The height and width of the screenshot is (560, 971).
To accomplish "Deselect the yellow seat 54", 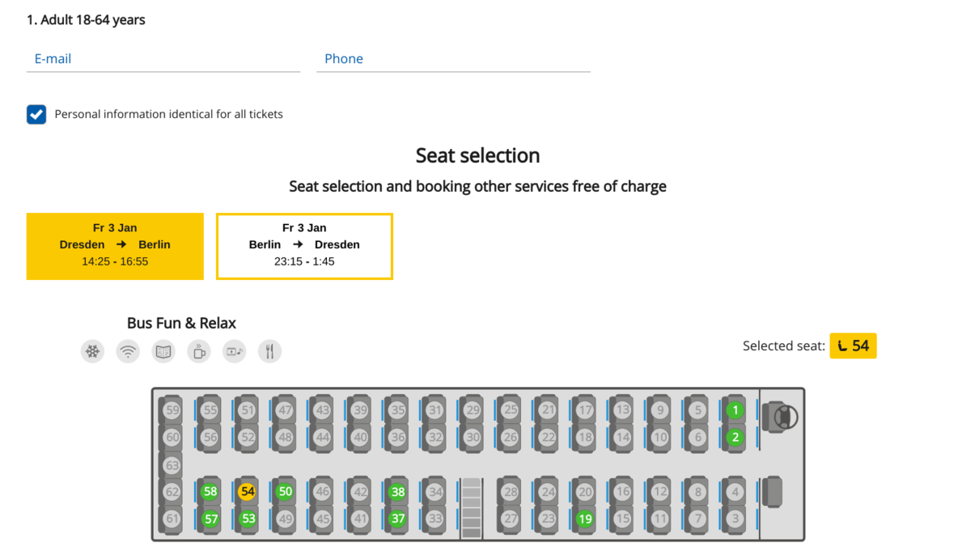I will [x=248, y=491].
